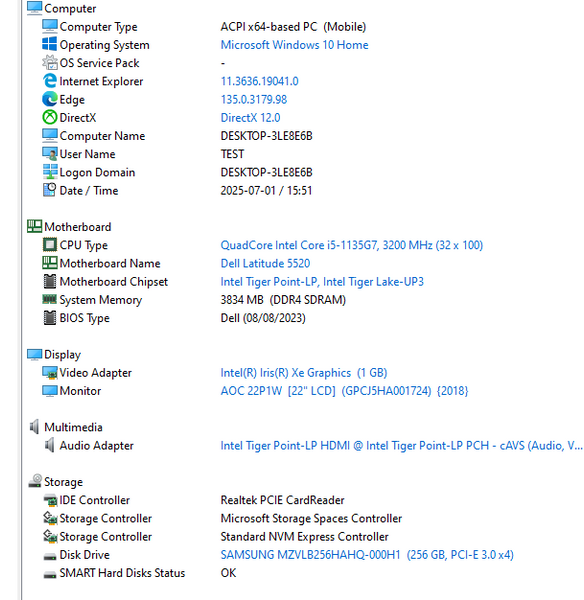584x600 pixels.
Task: Select the Storage section label
Action: [64, 482]
